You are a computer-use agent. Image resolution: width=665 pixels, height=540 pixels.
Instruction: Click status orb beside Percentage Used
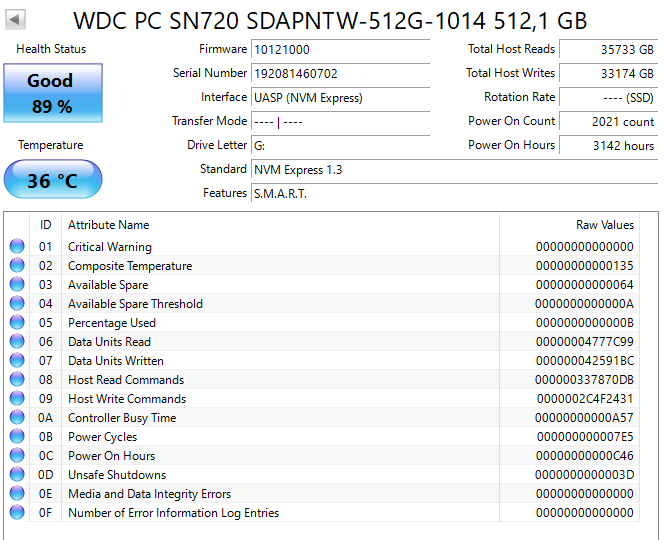pyautogui.click(x=17, y=323)
